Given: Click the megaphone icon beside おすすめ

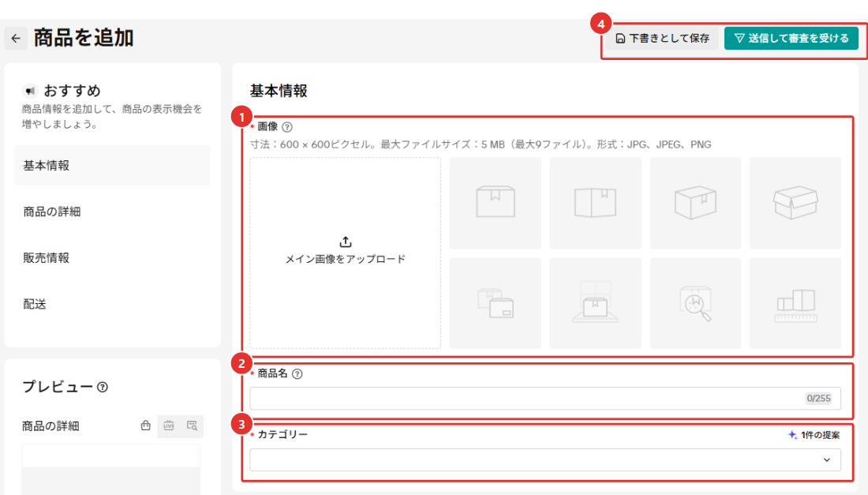Looking at the screenshot, I should pyautogui.click(x=30, y=91).
